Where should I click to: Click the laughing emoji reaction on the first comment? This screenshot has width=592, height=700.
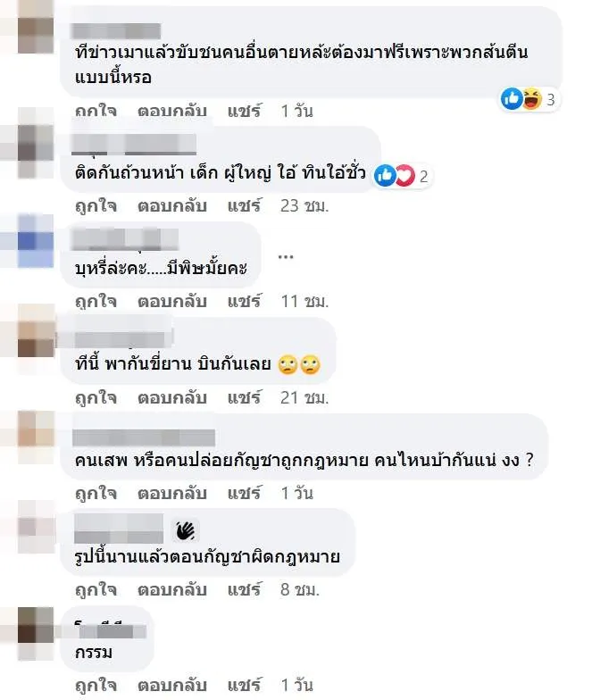pyautogui.click(x=532, y=99)
